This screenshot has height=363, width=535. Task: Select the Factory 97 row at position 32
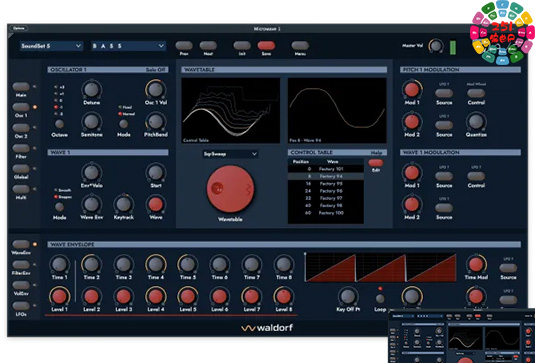(326, 198)
